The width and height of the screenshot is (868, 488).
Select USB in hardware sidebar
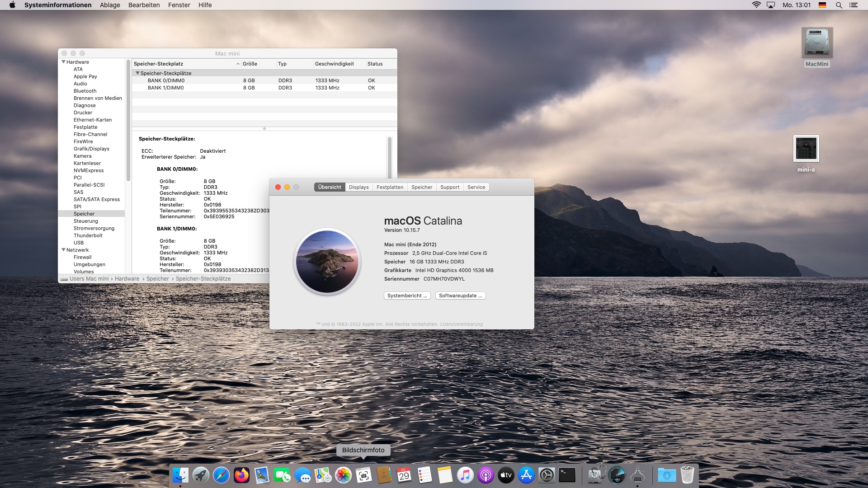click(x=79, y=243)
